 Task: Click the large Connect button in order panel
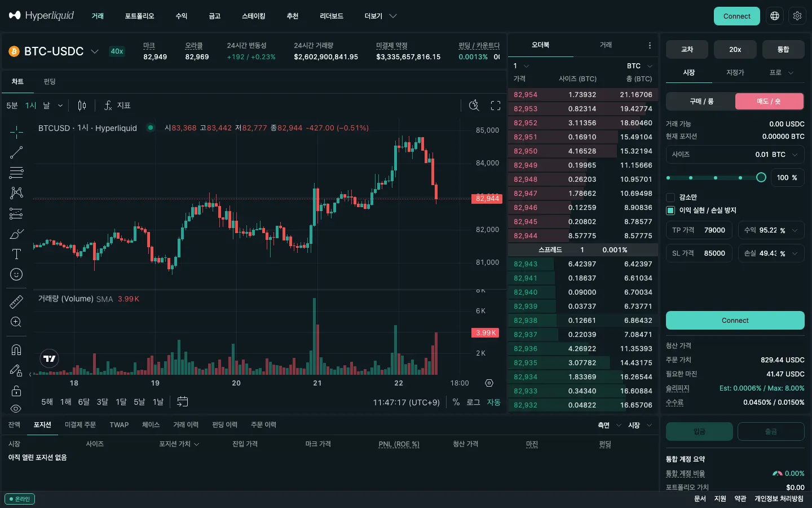735,321
